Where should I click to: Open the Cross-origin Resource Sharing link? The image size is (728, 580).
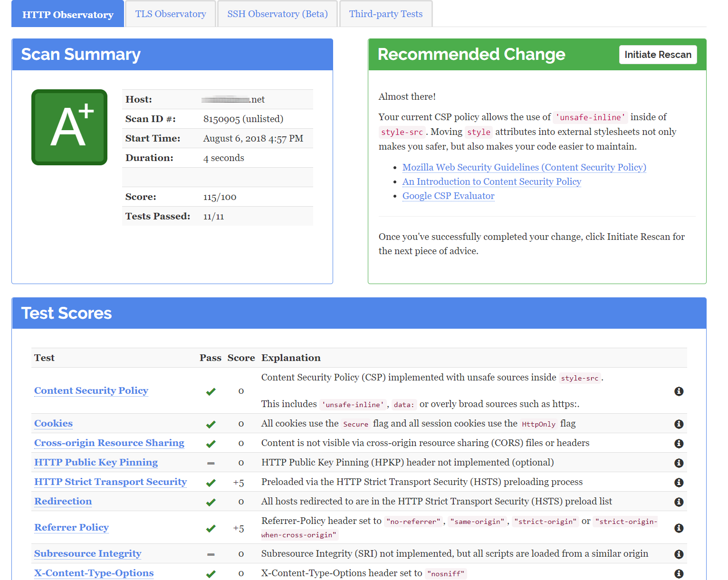click(x=109, y=443)
